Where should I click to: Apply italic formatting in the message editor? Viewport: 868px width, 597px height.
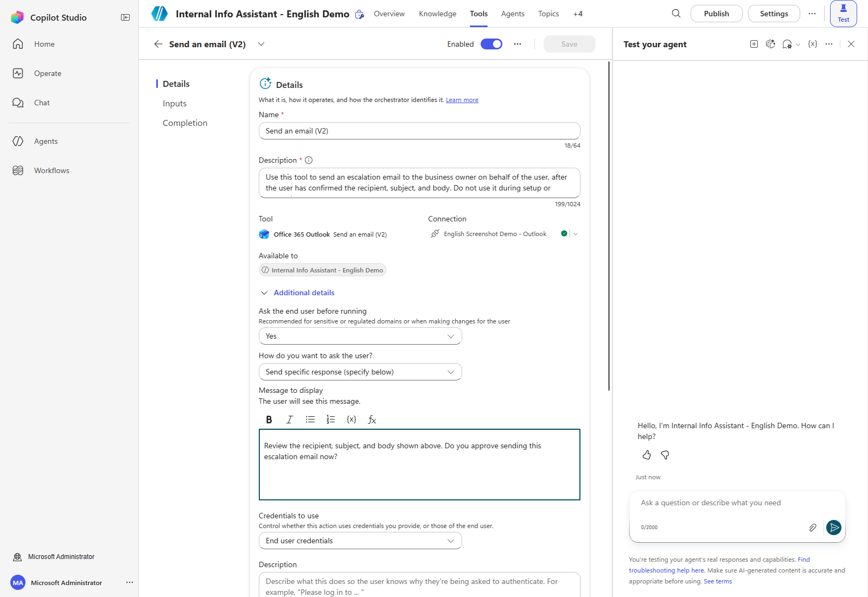[x=290, y=420]
